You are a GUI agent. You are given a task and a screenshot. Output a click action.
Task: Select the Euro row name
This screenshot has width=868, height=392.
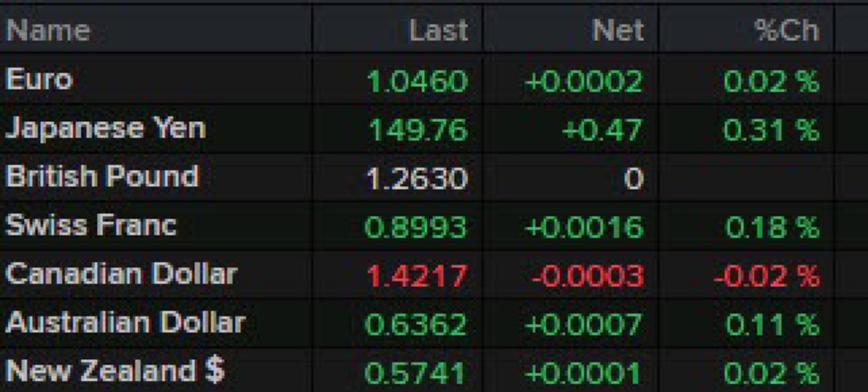pos(39,80)
